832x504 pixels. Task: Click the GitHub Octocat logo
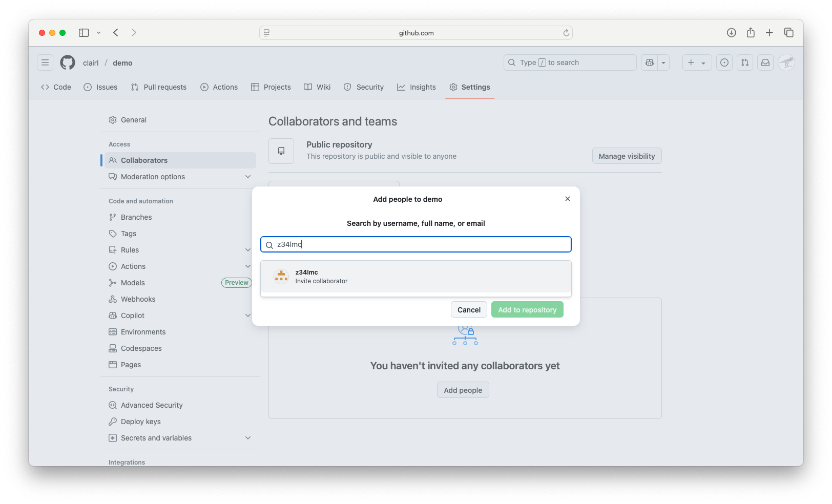(68, 62)
